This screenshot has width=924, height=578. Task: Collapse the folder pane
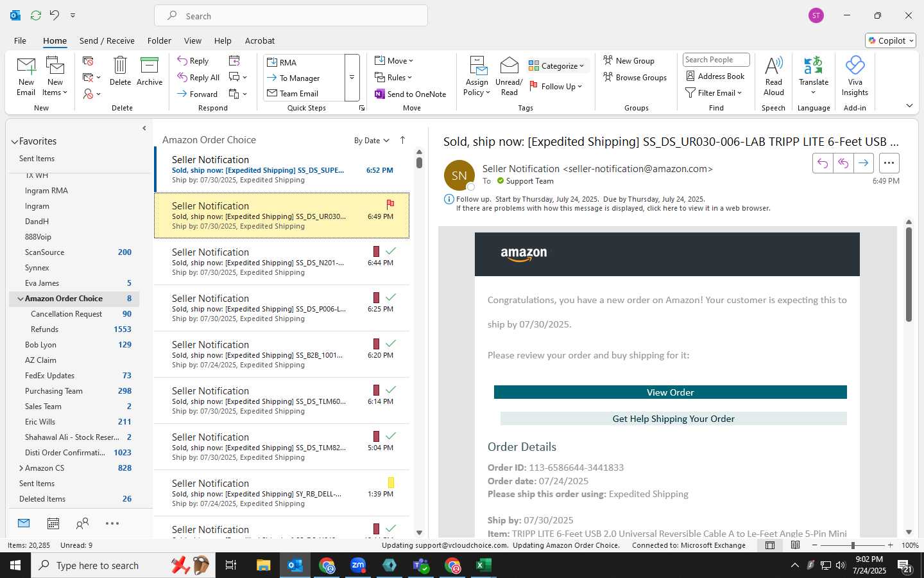[144, 128]
